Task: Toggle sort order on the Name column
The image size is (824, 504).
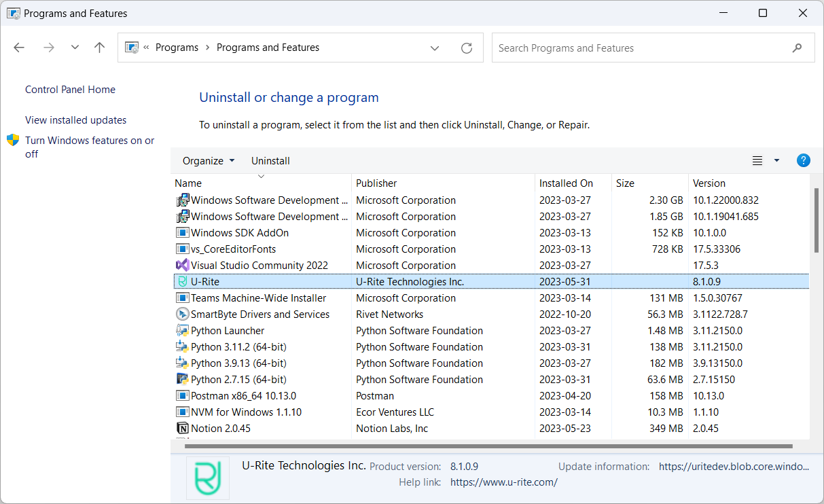Action: point(188,183)
